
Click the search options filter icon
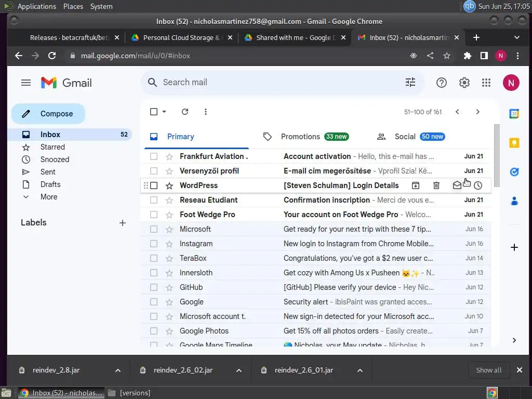click(x=410, y=83)
